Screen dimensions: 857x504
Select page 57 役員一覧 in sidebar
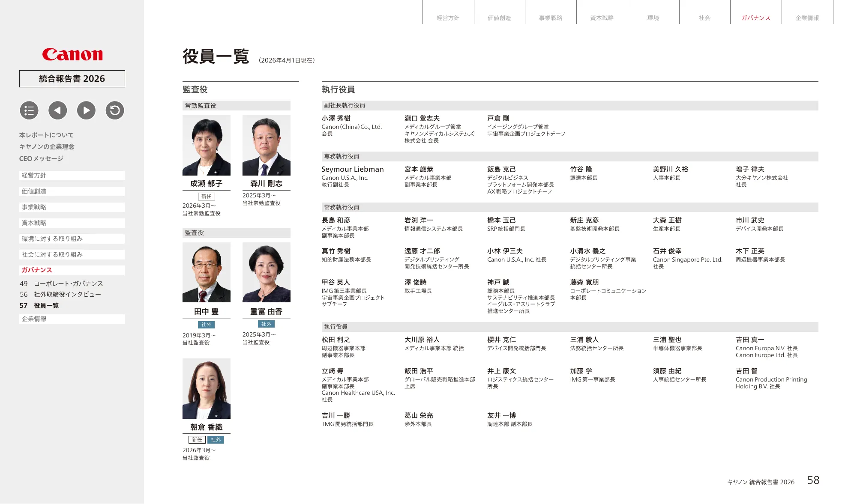click(x=39, y=305)
